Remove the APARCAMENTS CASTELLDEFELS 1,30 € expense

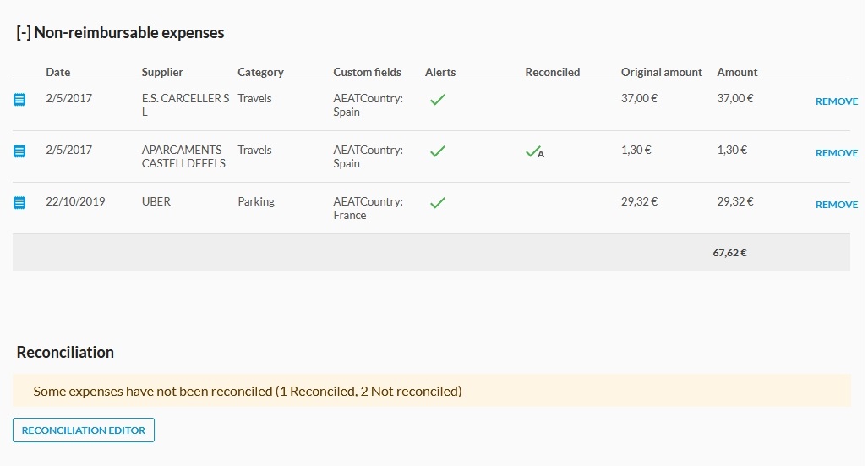[836, 153]
